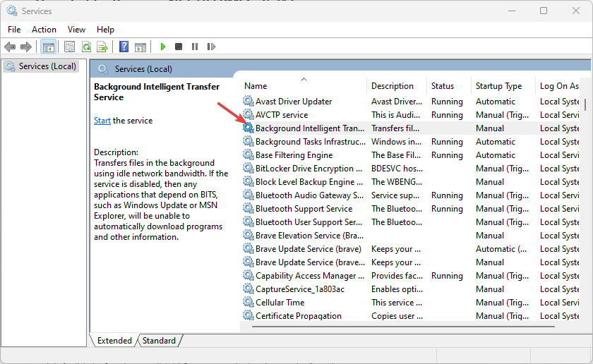Open the View menu
593x364 pixels.
point(76,29)
